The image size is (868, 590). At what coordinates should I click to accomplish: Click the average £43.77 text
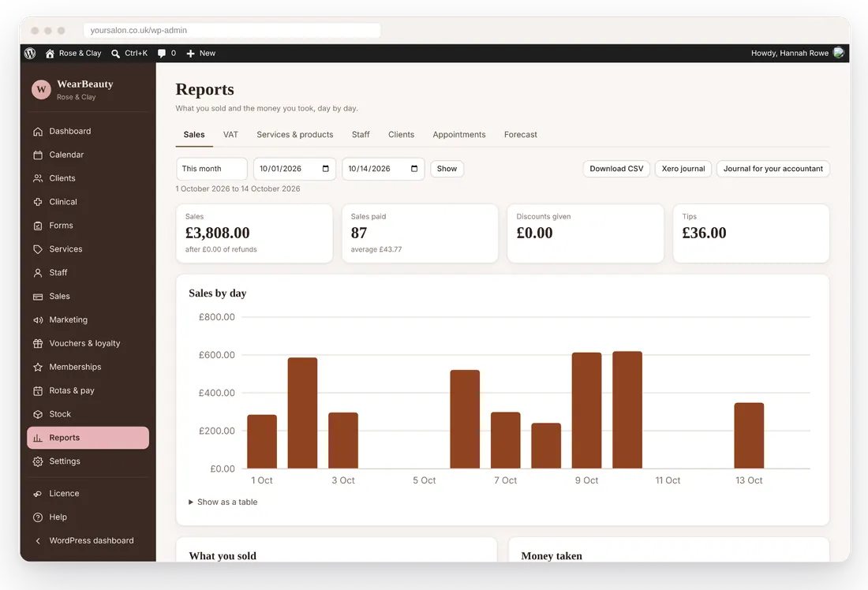376,249
